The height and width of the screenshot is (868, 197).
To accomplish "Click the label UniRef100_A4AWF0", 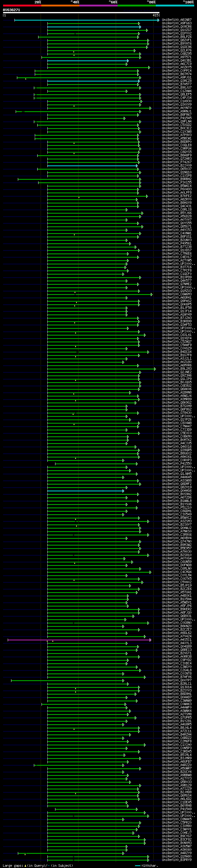I will coord(176,707).
